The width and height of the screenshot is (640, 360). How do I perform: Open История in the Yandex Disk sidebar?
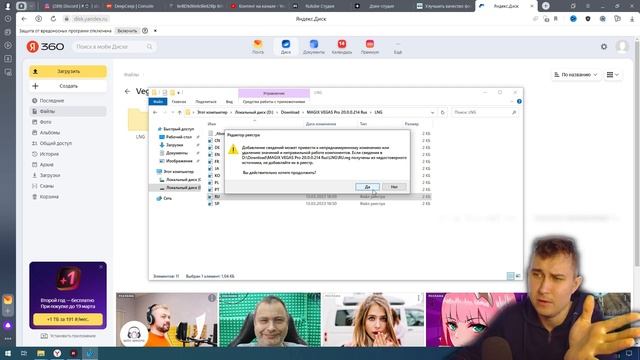coord(49,154)
